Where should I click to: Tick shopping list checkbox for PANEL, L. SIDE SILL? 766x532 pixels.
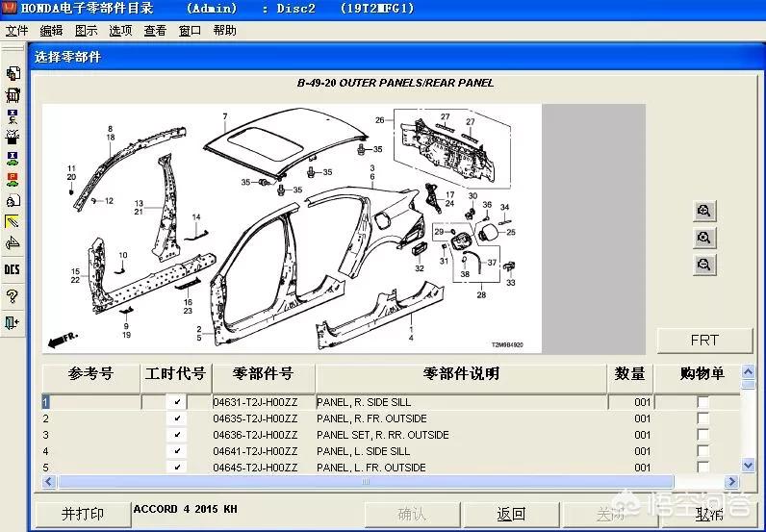tap(702, 451)
